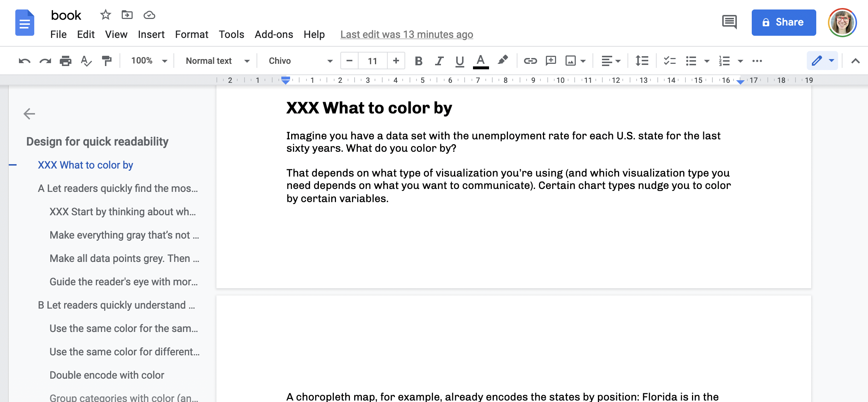
Task: Toggle underline formatting
Action: click(x=460, y=61)
